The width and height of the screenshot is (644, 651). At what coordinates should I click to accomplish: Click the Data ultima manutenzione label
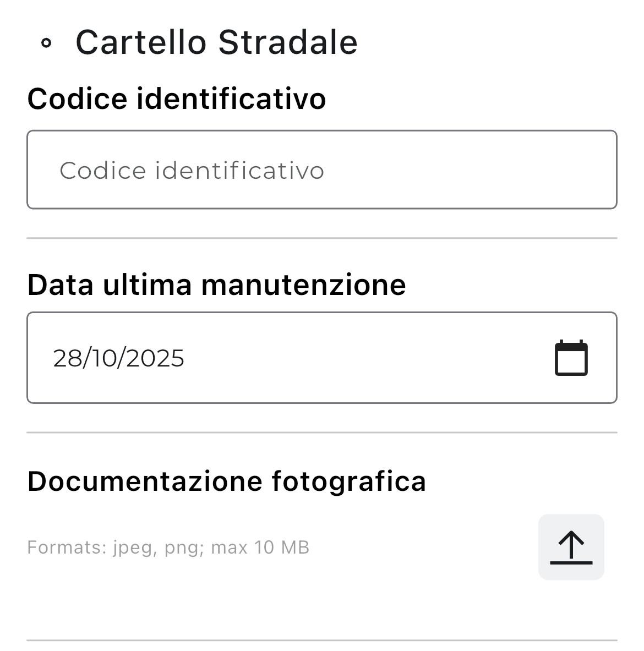point(216,285)
